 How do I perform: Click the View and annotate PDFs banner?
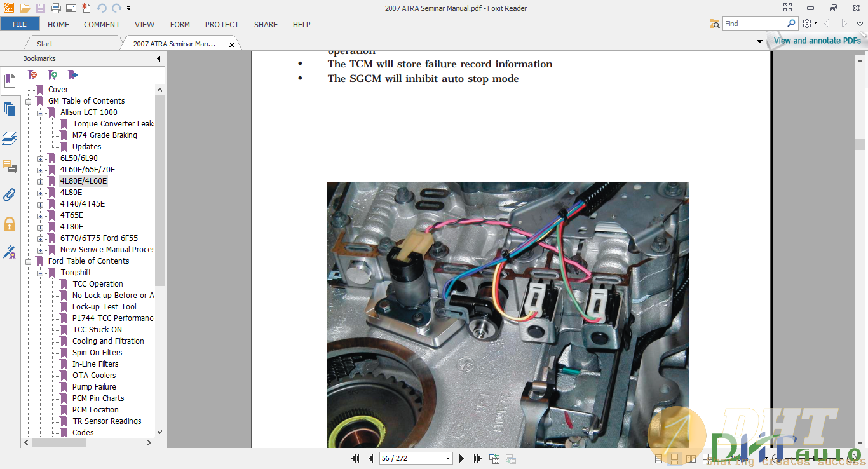click(817, 41)
